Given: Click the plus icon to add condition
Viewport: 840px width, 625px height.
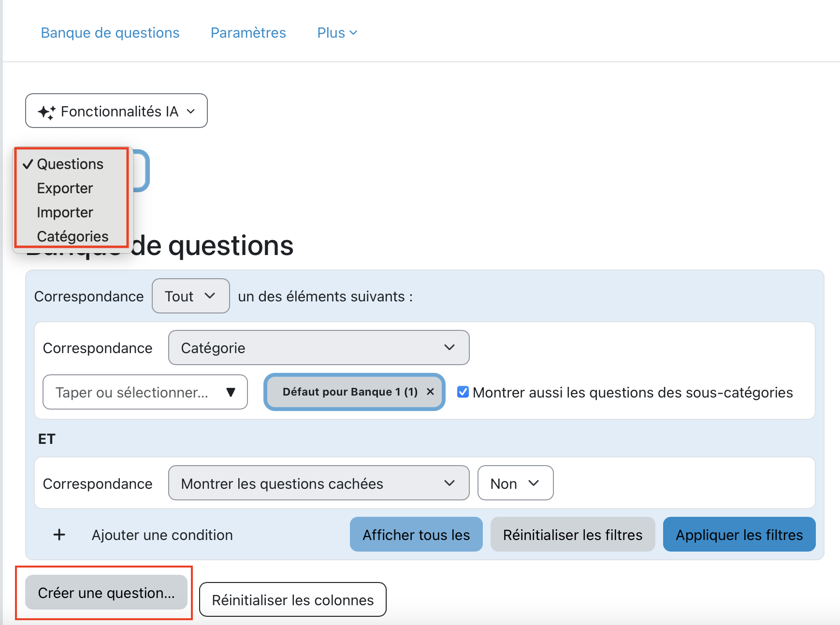Looking at the screenshot, I should 59,535.
